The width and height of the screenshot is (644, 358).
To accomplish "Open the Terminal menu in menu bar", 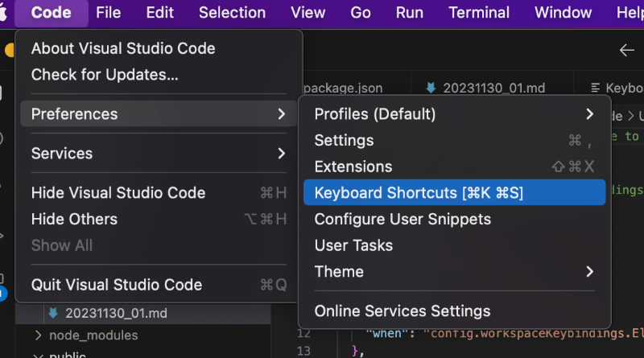I will [478, 13].
